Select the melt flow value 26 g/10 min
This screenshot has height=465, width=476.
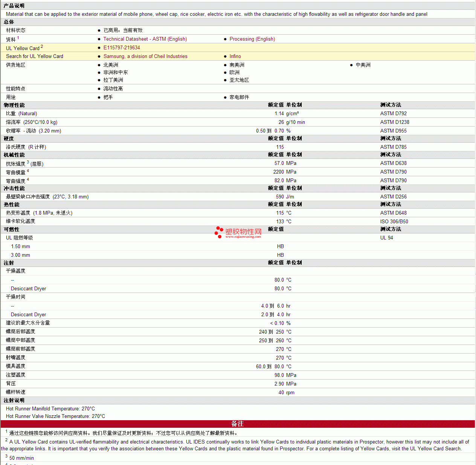click(x=292, y=122)
